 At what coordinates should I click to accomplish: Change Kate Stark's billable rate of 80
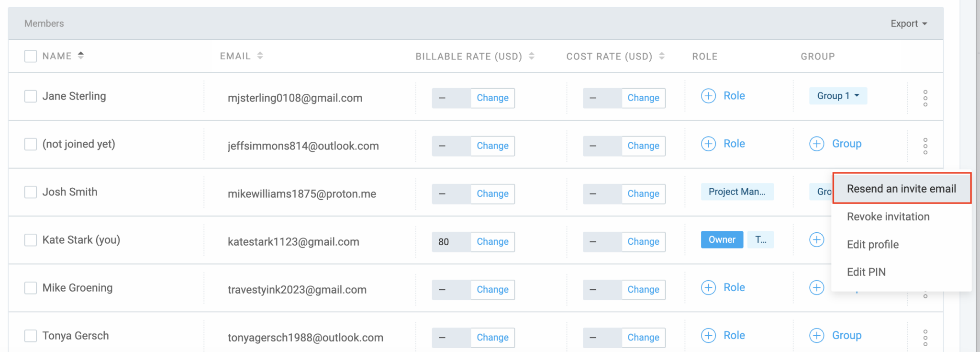(492, 242)
